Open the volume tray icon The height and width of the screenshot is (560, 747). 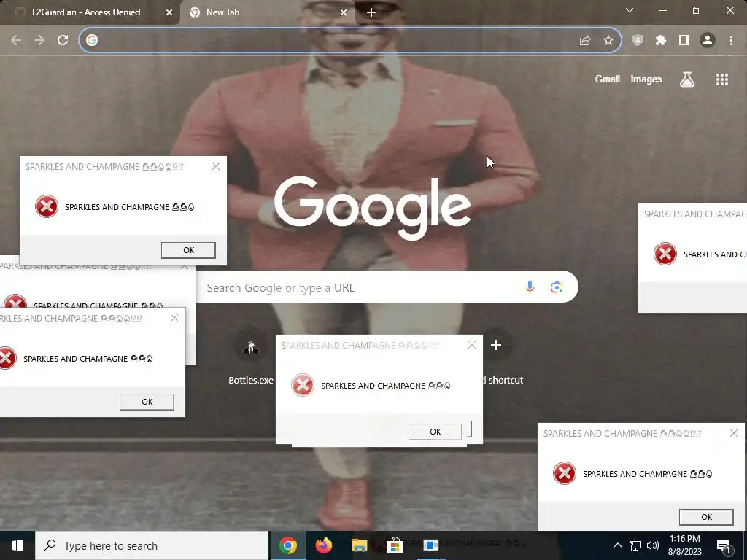coord(653,545)
